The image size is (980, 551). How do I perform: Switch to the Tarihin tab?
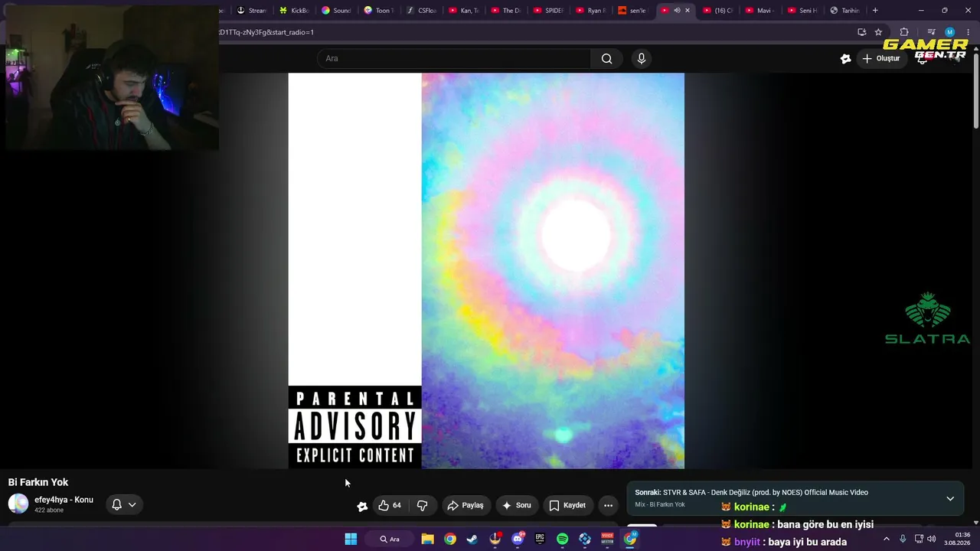coord(844,11)
